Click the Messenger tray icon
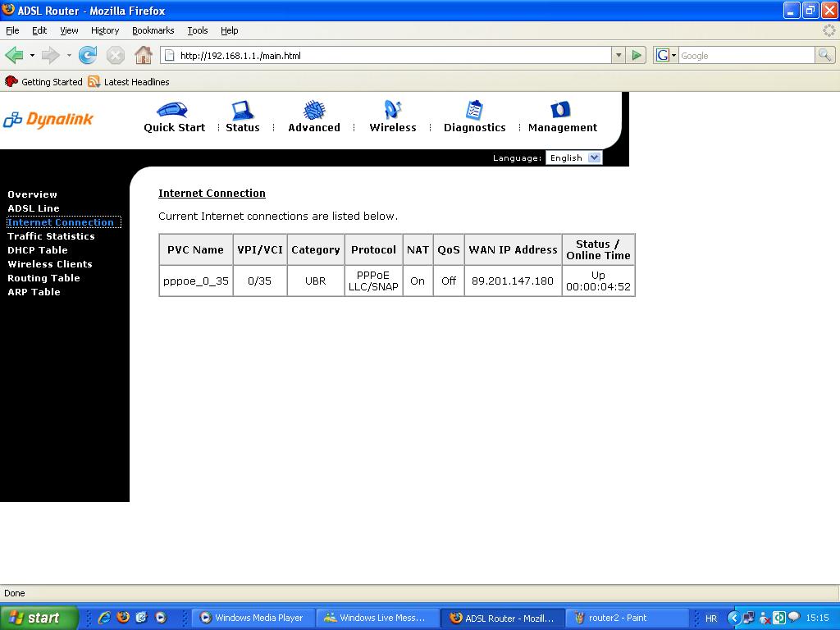Image resolution: width=840 pixels, height=630 pixels. 765,618
